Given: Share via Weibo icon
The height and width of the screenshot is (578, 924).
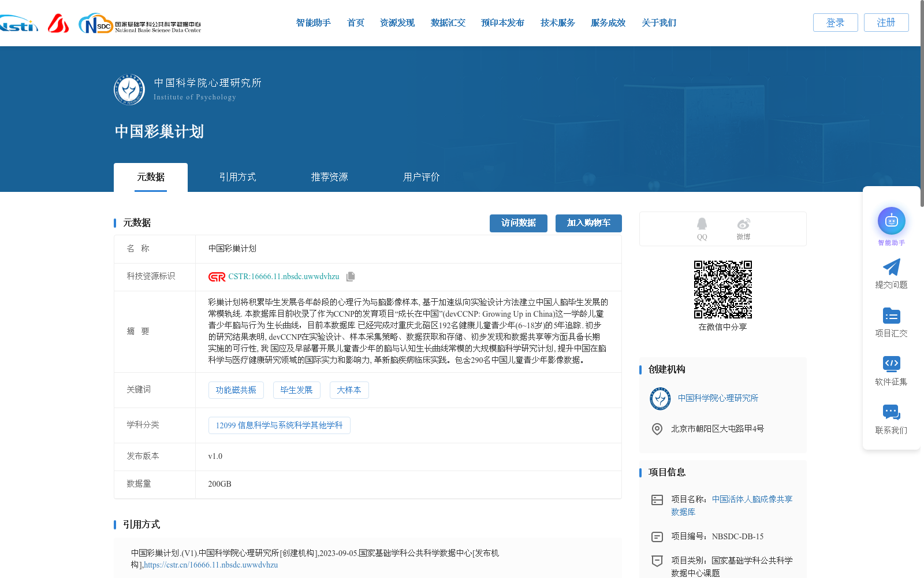Looking at the screenshot, I should pos(743,224).
